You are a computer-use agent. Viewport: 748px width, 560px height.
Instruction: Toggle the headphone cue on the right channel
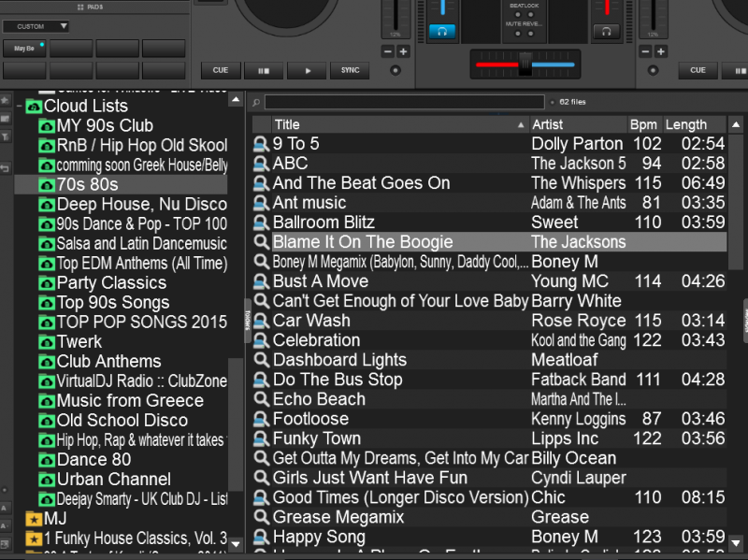point(606,32)
